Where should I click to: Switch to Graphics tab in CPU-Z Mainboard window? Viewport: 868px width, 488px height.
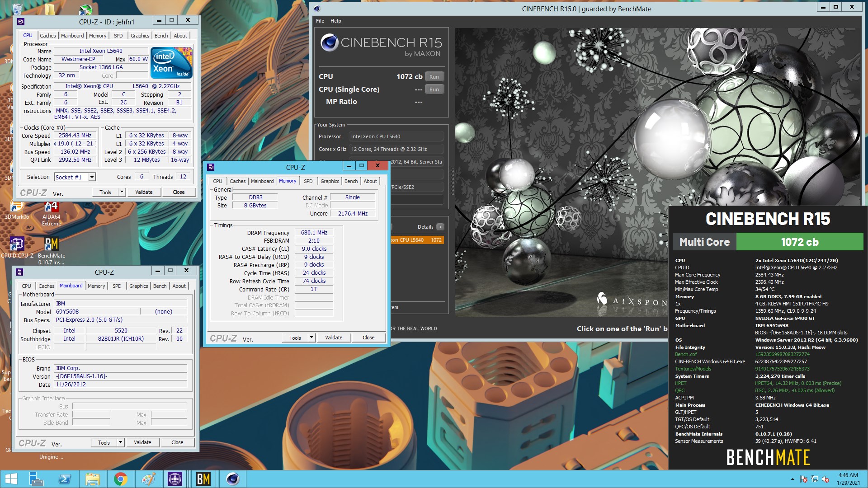pyautogui.click(x=138, y=286)
